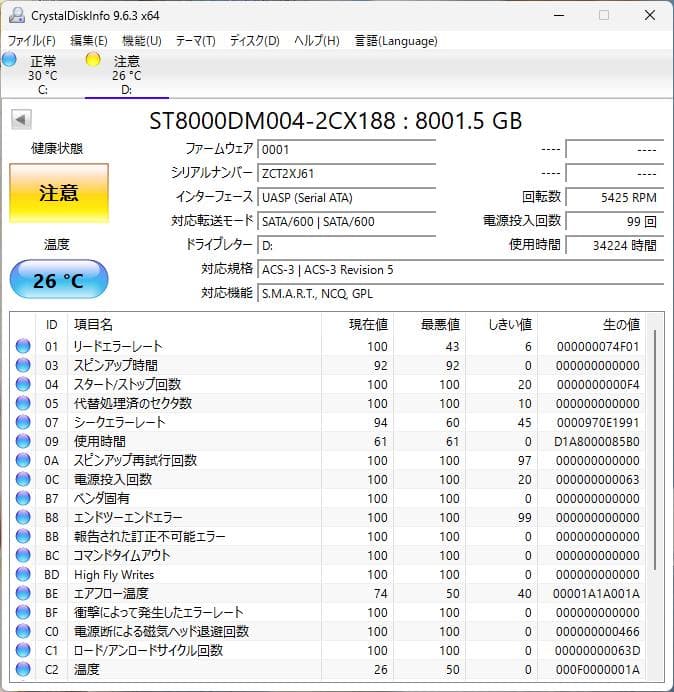Viewport: 674px width, 692px height.
Task: Click status orb for ID BC コマンドタイムアウト
Action: coord(23,555)
